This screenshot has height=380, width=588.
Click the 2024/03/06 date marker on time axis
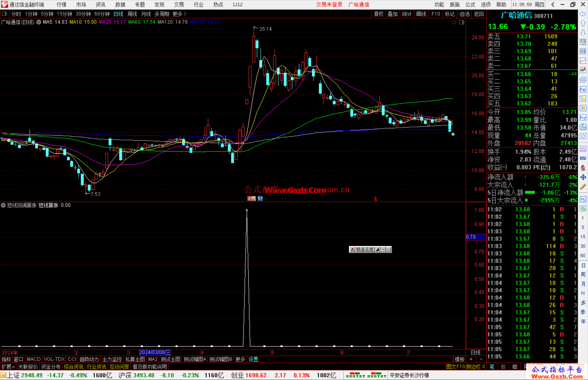(155, 352)
